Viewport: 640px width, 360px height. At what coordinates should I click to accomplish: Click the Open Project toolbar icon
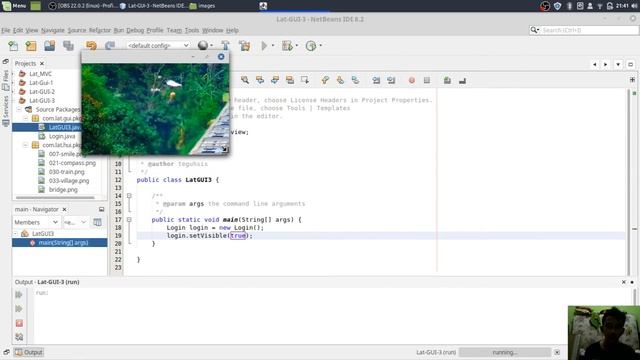coord(49,46)
